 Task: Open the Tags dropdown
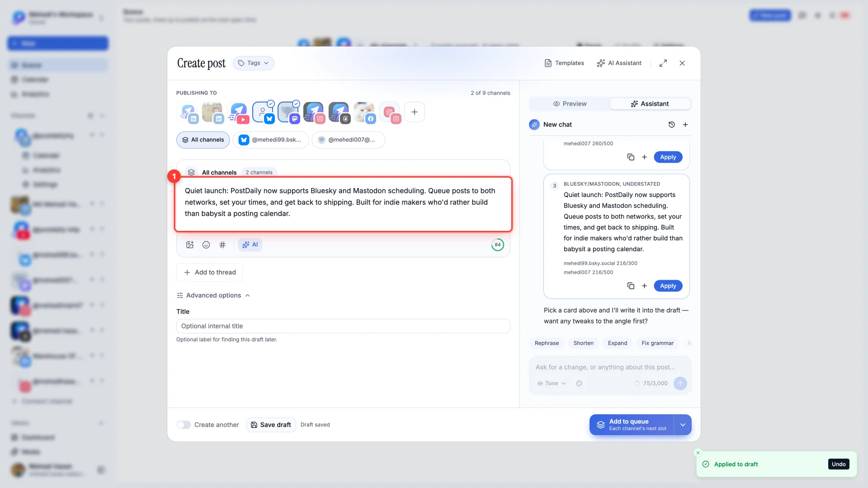[254, 63]
